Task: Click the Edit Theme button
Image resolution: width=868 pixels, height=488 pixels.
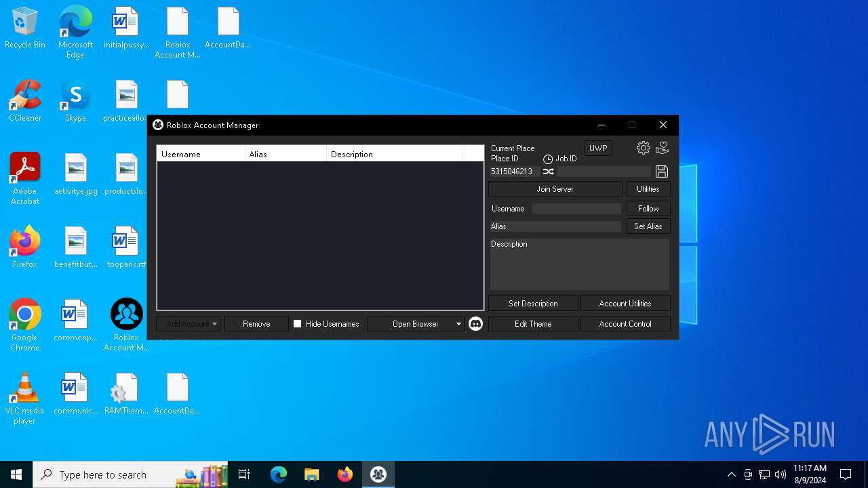Action: pos(533,324)
